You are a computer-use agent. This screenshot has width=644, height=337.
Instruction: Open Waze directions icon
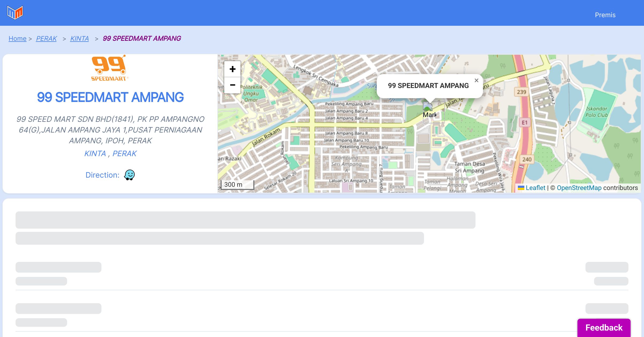[129, 175]
